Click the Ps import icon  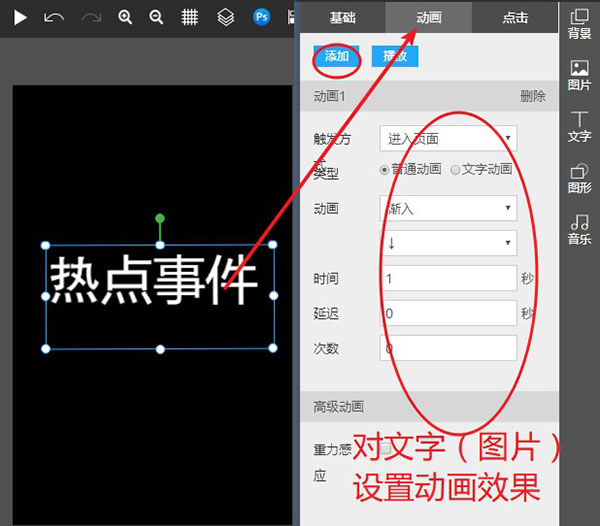click(x=261, y=17)
